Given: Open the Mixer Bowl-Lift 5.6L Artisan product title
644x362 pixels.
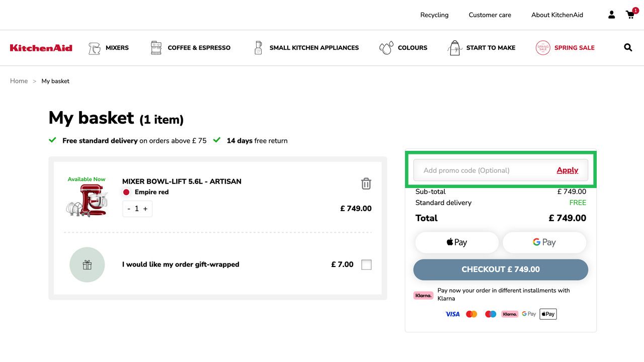Looking at the screenshot, I should 182,182.
